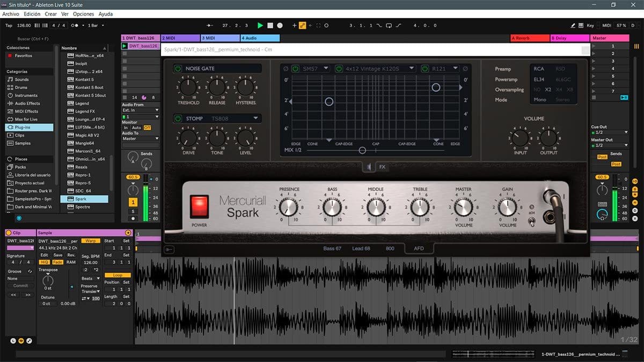The width and height of the screenshot is (644, 362).
Task: Select Clips category in browser
Action: click(20, 135)
